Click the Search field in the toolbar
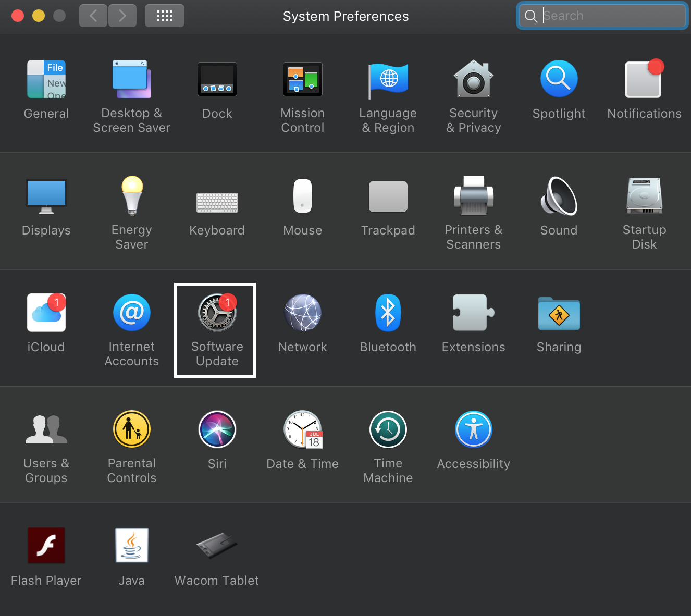Screen dimensions: 691x616 603,16
